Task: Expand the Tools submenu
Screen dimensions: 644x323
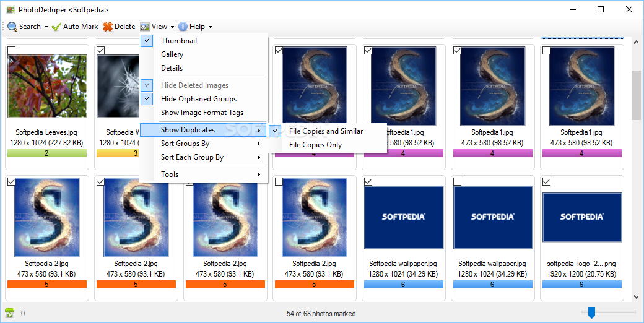Action: [204, 174]
